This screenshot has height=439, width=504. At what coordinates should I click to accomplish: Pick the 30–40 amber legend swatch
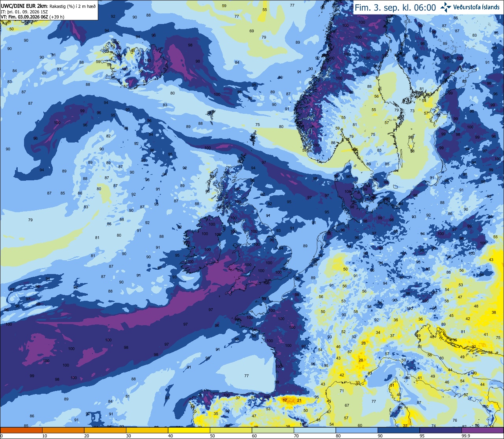coord(147,430)
